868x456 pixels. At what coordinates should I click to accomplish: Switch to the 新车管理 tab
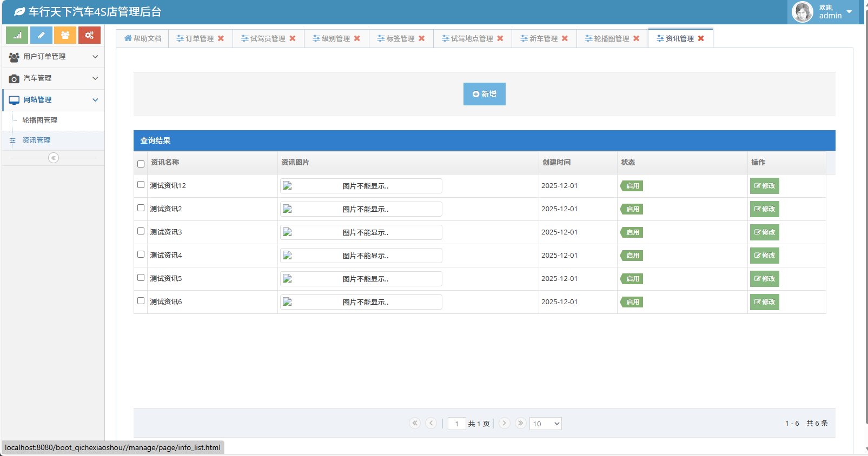point(542,38)
